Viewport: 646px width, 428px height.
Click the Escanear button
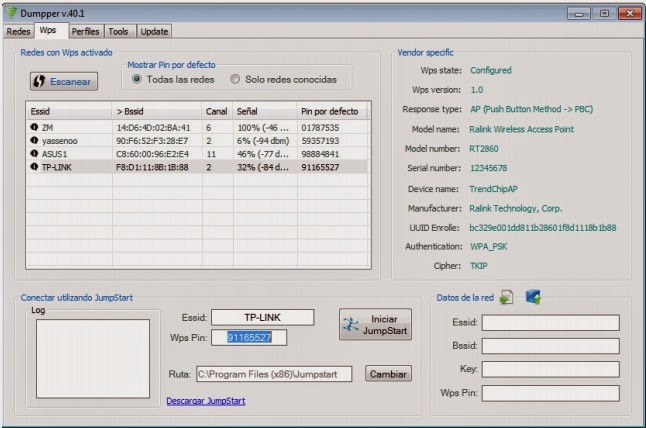(64, 81)
